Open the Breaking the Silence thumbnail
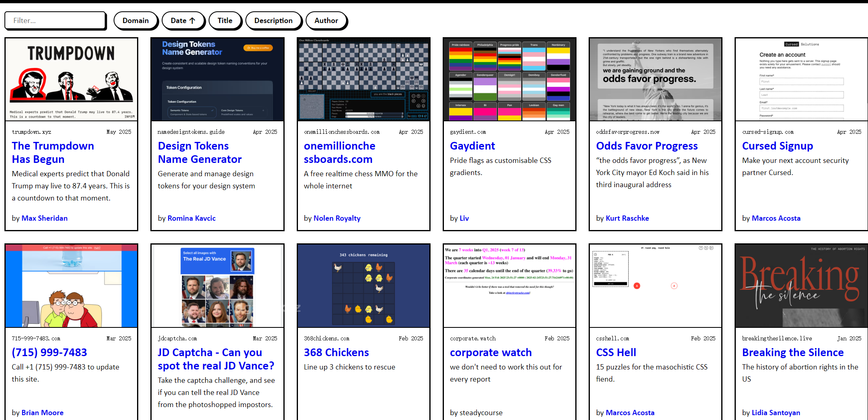Viewport: 868px width, 420px height. pyautogui.click(x=802, y=286)
